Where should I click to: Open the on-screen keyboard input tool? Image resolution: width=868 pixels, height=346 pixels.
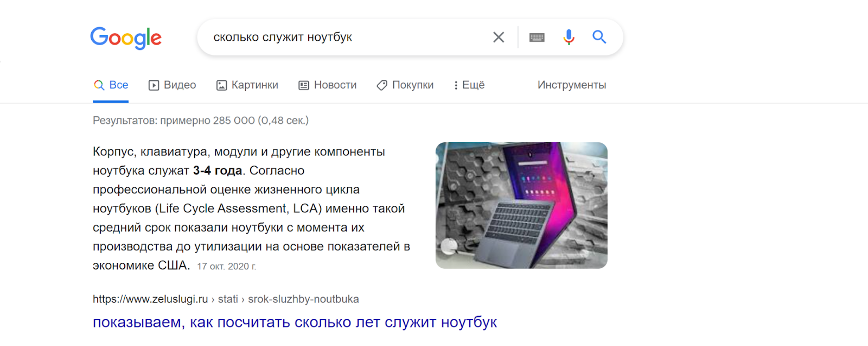pos(537,37)
